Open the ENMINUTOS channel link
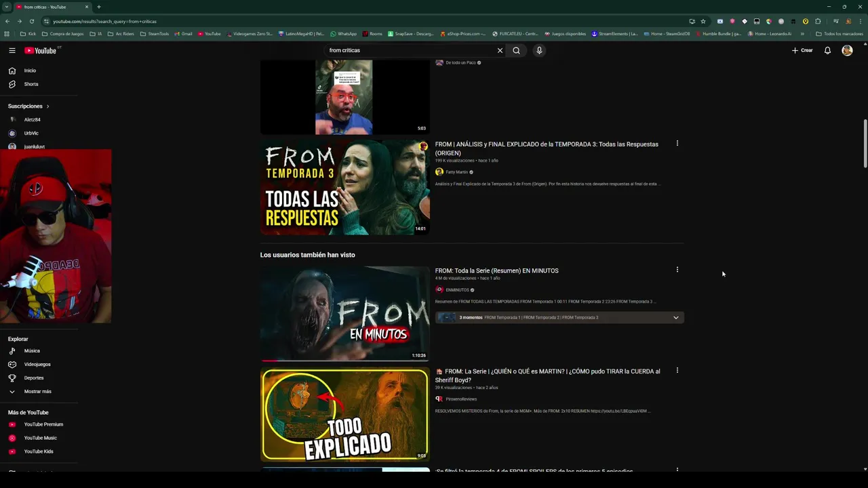 pyautogui.click(x=457, y=290)
